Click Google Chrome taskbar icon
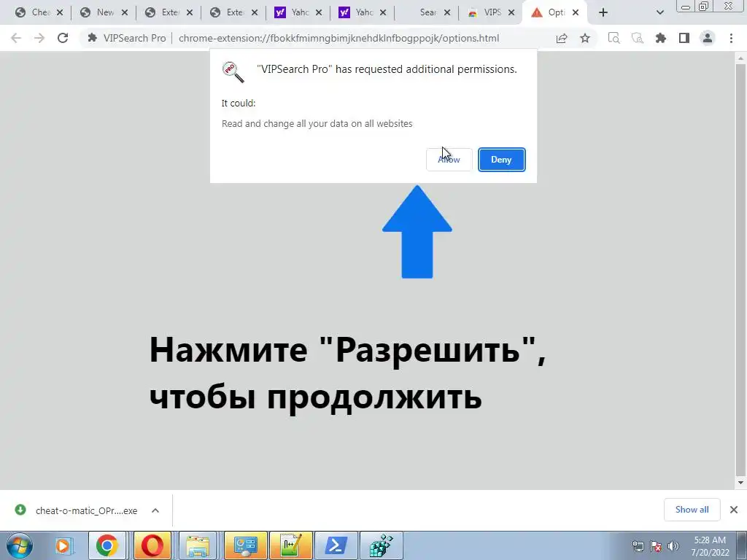 point(107,545)
